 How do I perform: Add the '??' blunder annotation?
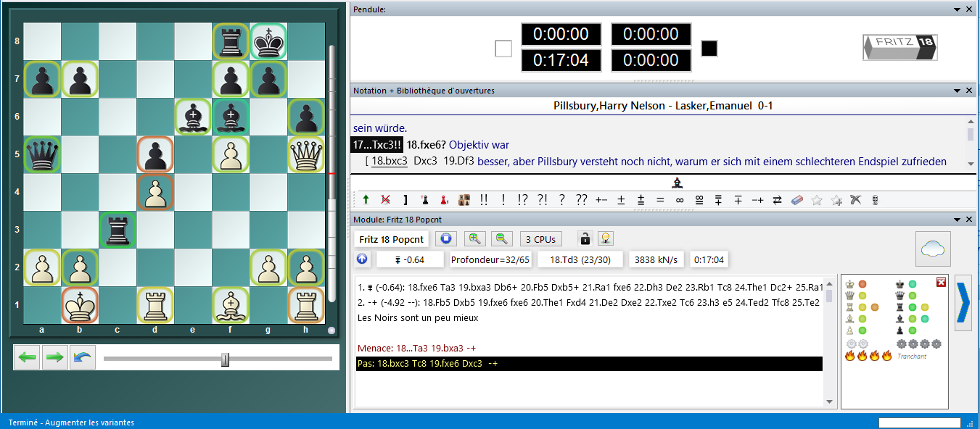581,199
